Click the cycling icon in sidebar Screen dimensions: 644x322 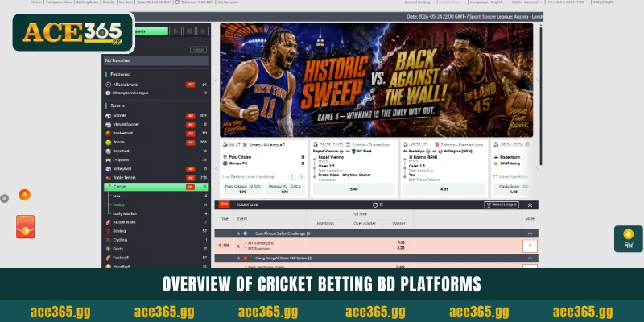(x=109, y=240)
